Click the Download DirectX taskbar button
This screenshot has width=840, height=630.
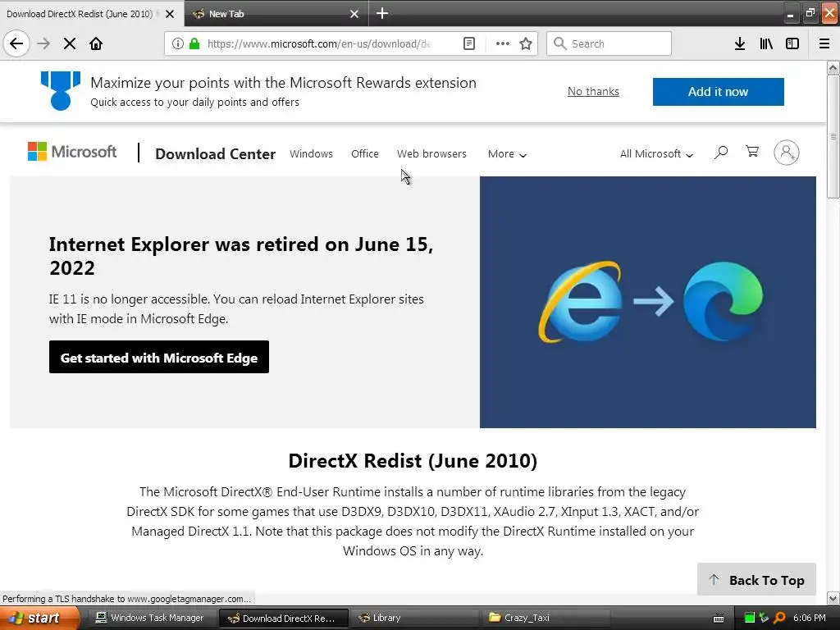pos(283,619)
